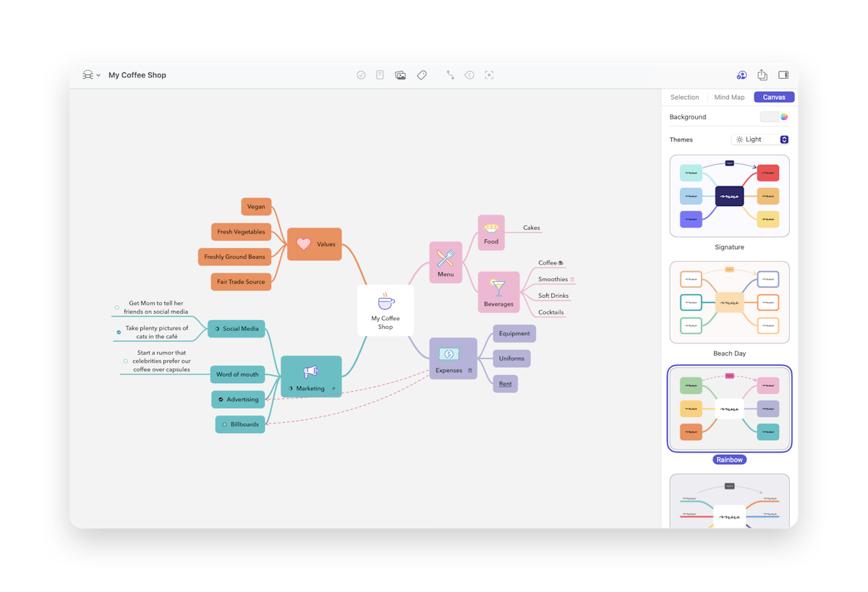Click the Beach Day theme label

click(729, 353)
